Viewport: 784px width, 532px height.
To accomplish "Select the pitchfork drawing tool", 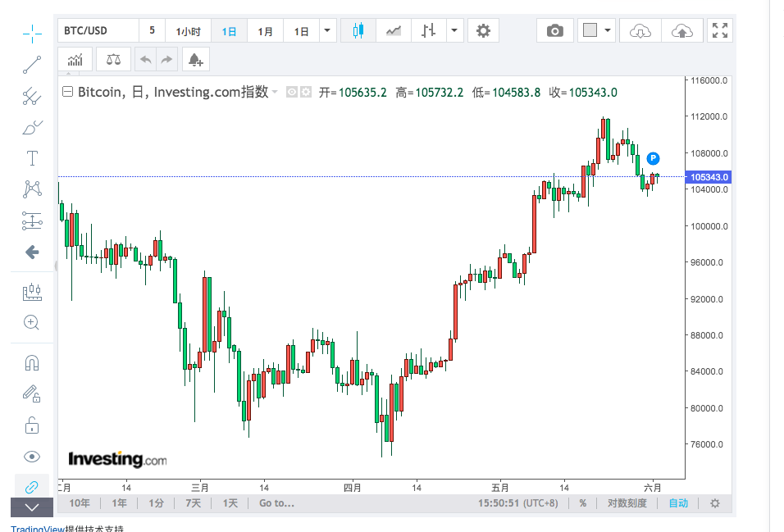I will coord(32,96).
